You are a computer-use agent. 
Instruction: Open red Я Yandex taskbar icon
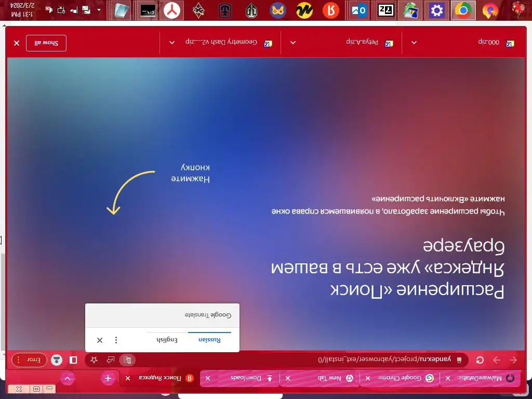331,10
